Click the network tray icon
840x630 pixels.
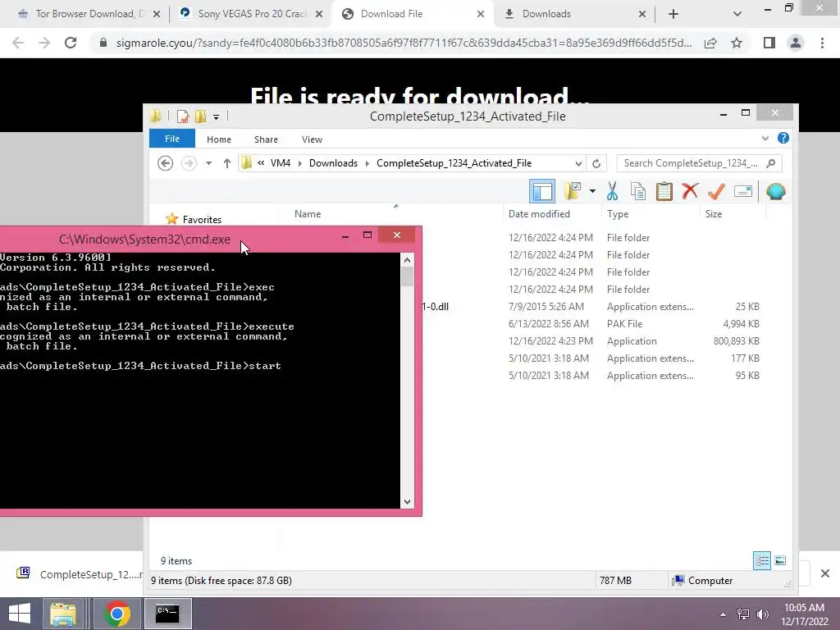pos(743,614)
